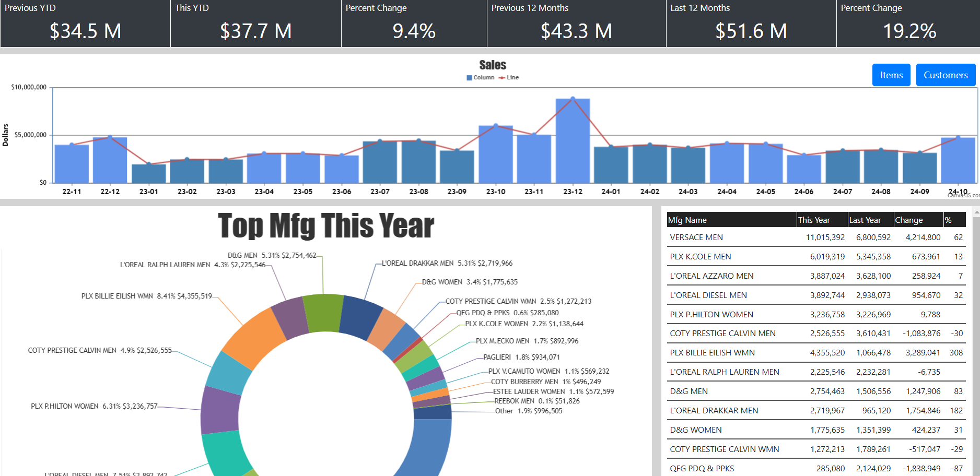Open the Customers view button

point(946,75)
